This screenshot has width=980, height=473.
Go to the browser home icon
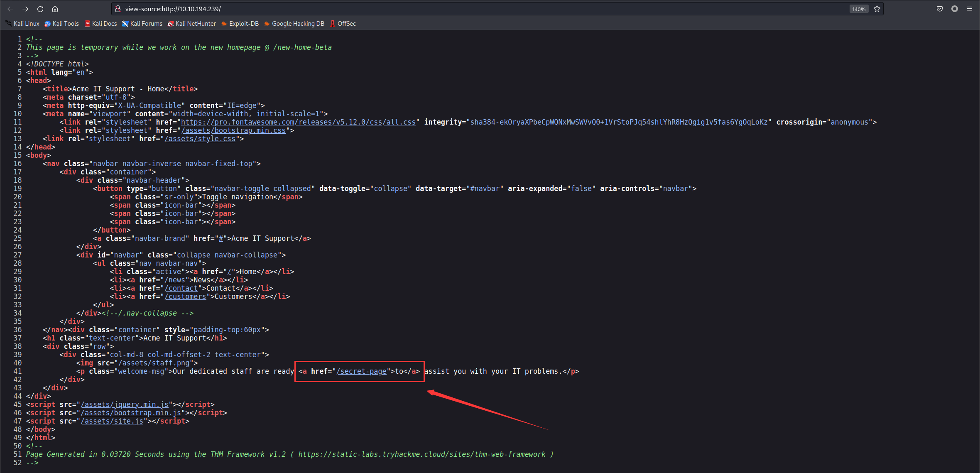(55, 9)
